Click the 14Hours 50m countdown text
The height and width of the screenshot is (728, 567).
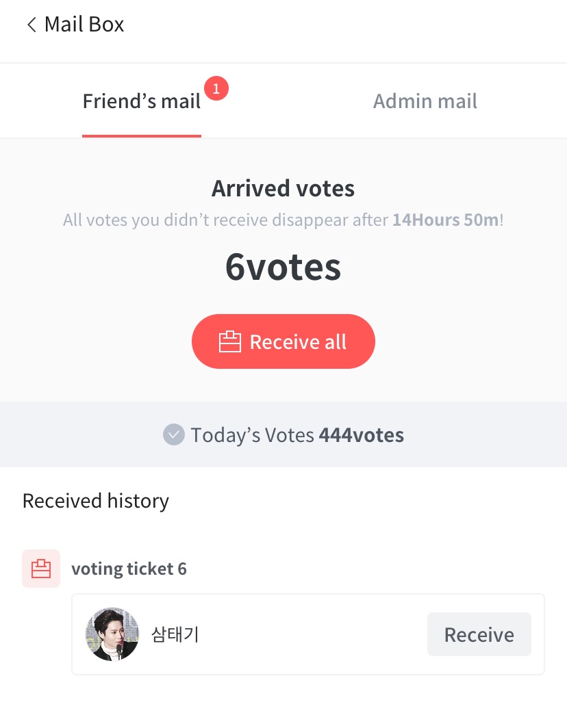coord(445,220)
